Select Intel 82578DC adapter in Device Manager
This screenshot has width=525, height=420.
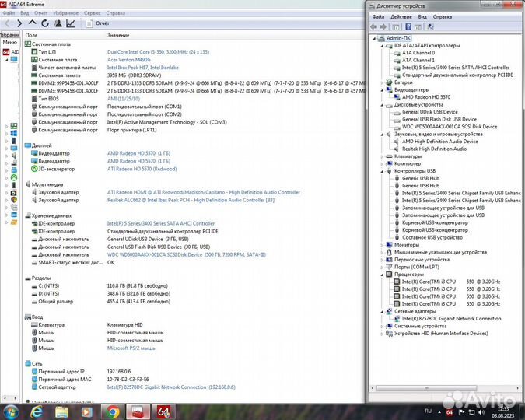(x=451, y=319)
